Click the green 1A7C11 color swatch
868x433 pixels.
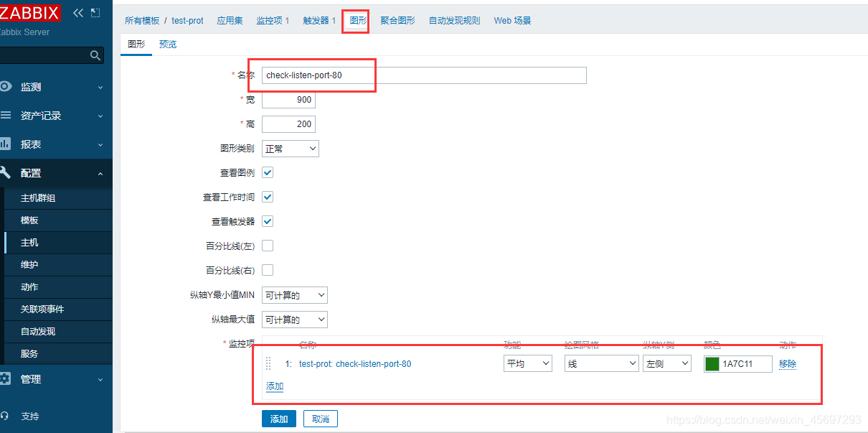[712, 363]
